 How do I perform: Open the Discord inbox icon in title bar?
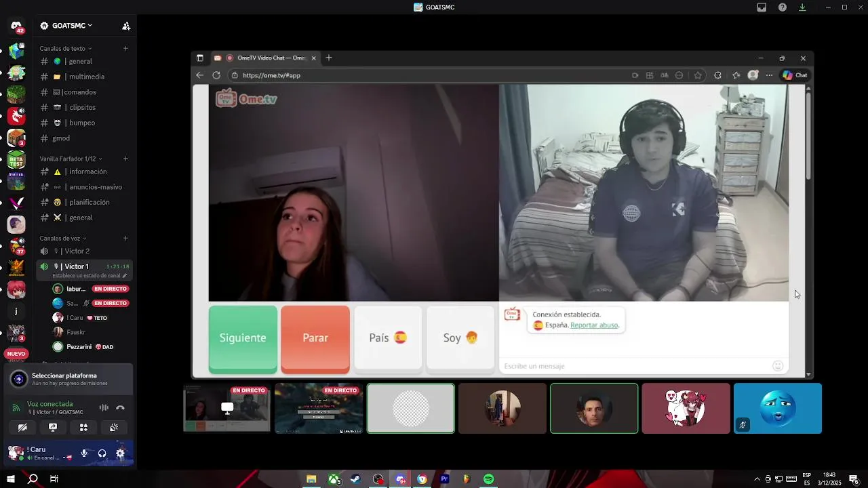coord(762,7)
